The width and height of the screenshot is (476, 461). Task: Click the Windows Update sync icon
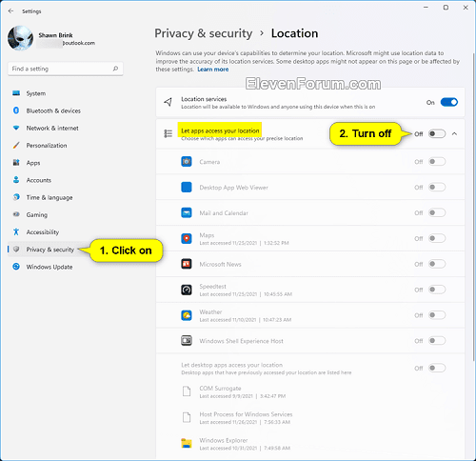[16, 267]
